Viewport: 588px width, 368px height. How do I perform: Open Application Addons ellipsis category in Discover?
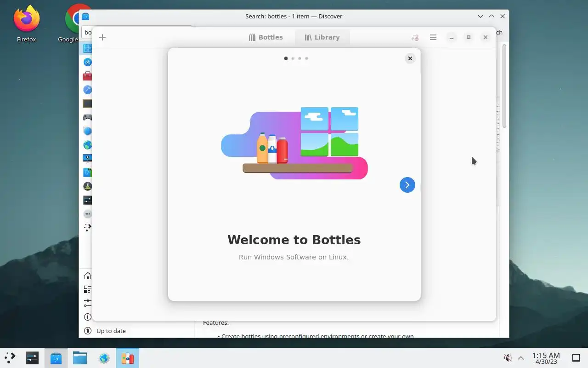tap(87, 214)
